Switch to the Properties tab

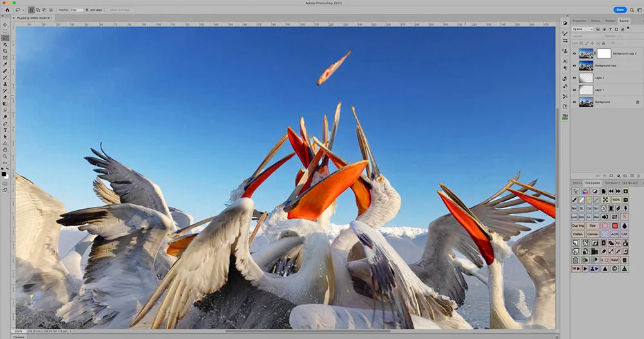(579, 21)
